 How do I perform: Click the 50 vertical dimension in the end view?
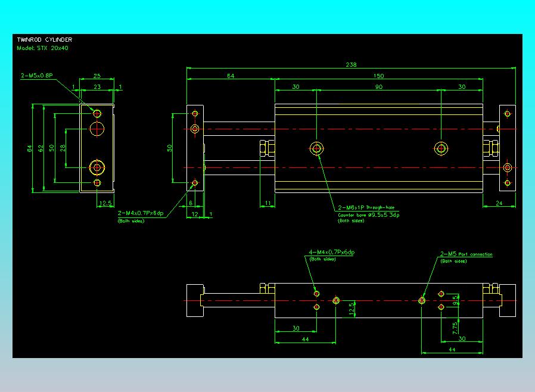click(x=51, y=148)
